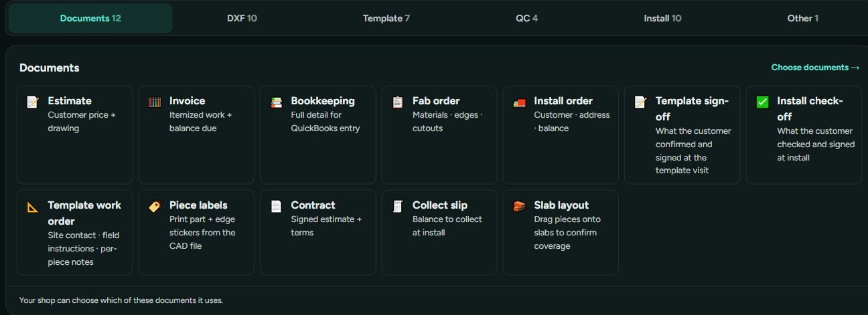This screenshot has height=315, width=868.
Task: Open the Template 7 tab
Action: [x=386, y=18]
